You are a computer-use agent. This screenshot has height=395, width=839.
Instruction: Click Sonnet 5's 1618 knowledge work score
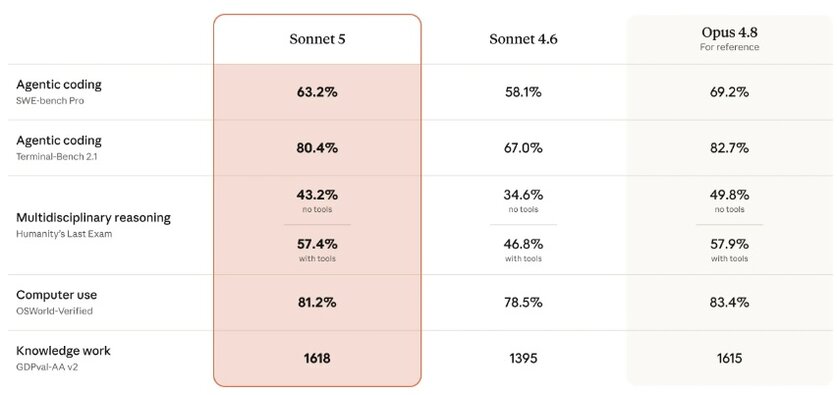coord(317,358)
